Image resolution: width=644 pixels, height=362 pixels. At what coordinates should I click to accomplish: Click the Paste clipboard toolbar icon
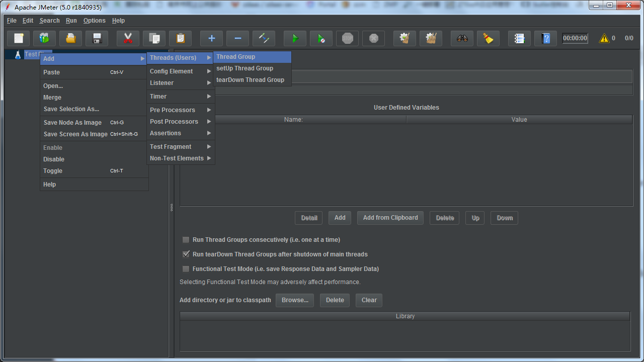(181, 38)
